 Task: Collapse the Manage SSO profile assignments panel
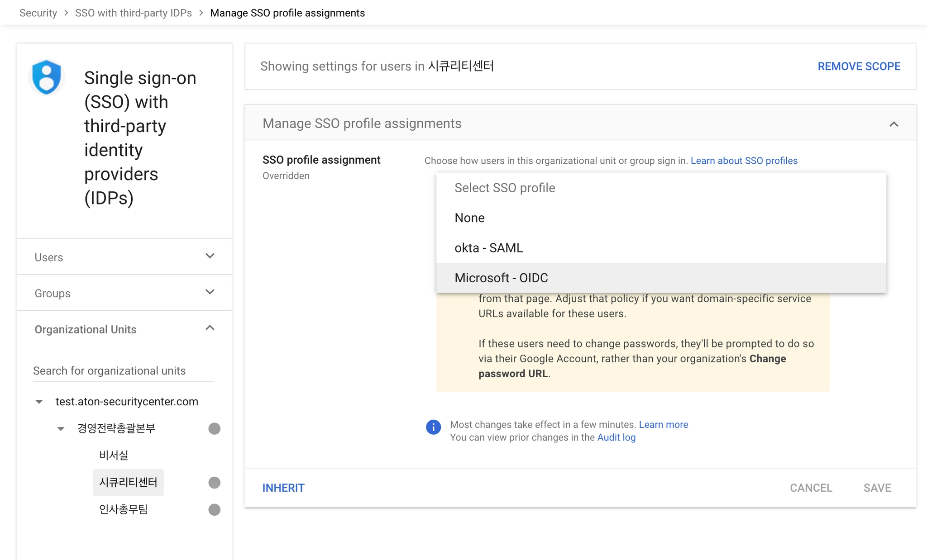[894, 124]
